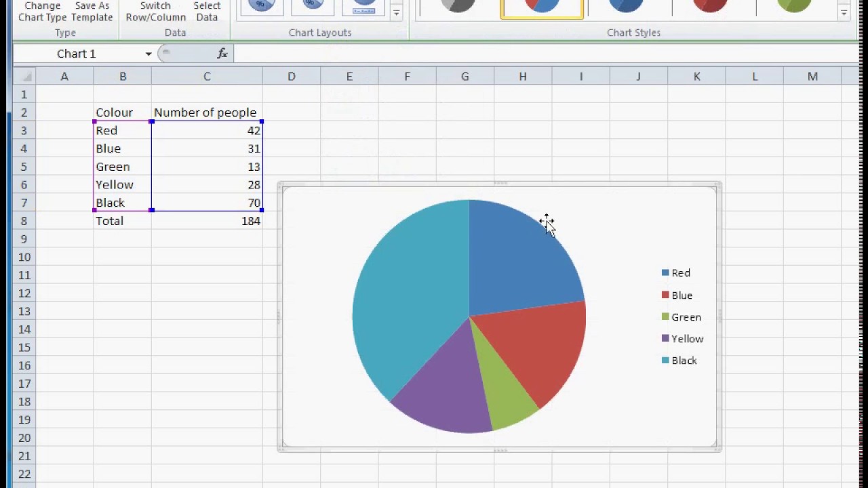This screenshot has width=868, height=488.
Task: Select the cell with value 42
Action: 207,131
